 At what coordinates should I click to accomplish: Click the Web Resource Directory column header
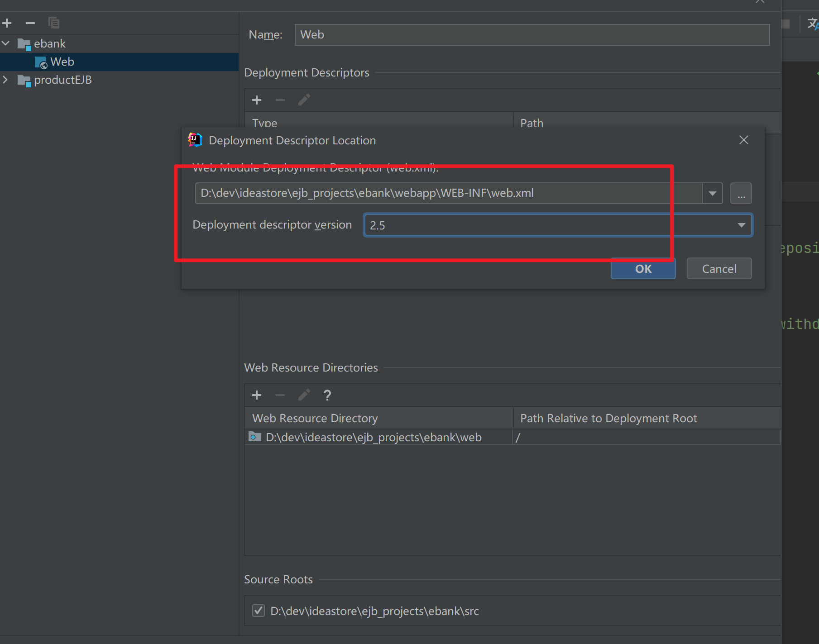(379, 418)
